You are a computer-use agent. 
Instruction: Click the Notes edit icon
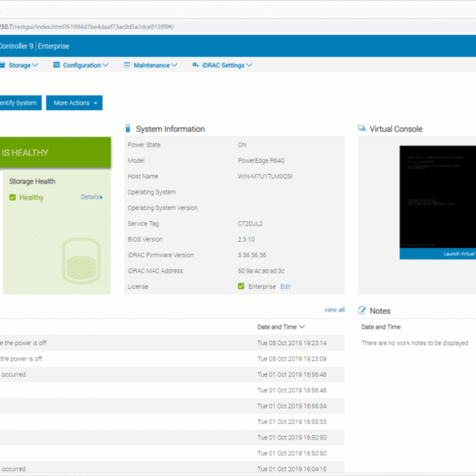tap(362, 310)
